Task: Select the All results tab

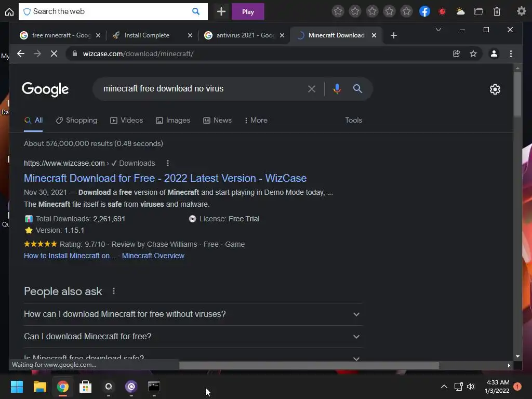Action: click(34, 121)
